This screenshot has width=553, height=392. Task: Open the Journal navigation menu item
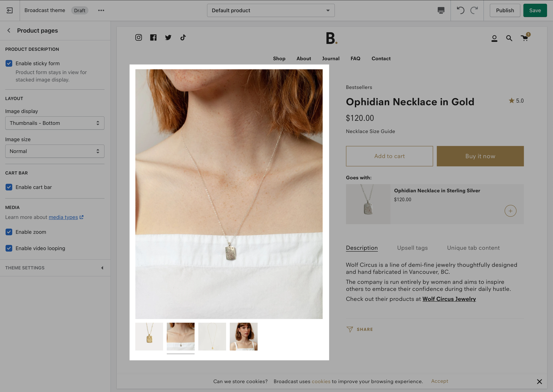click(x=331, y=58)
